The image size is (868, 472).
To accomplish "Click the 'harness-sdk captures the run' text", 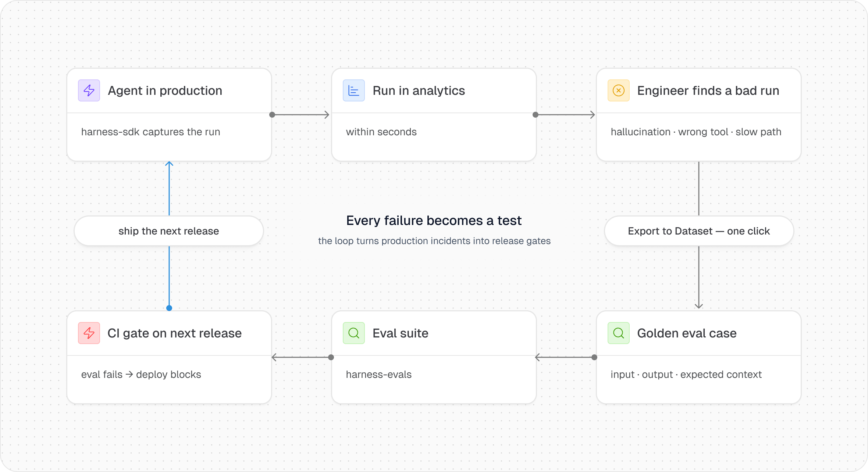I will (x=151, y=132).
